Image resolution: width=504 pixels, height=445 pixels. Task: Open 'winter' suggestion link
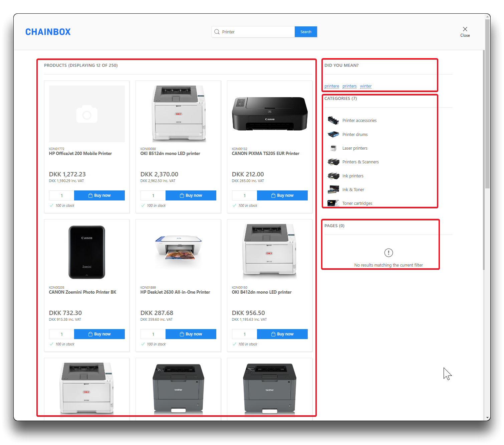(x=366, y=86)
